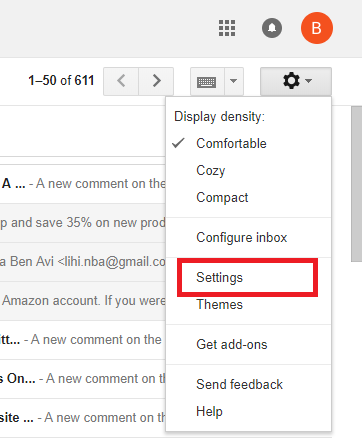The image size is (362, 441).
Task: Open the email starting 'On... - A new comment'
Action: point(83,379)
